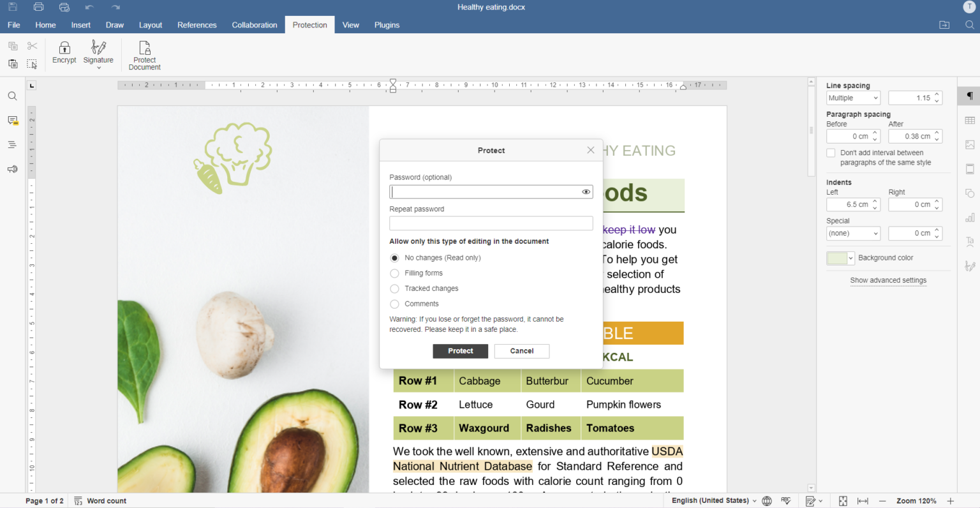
Task: Enable the Filling forms editing restriction
Action: [394, 273]
